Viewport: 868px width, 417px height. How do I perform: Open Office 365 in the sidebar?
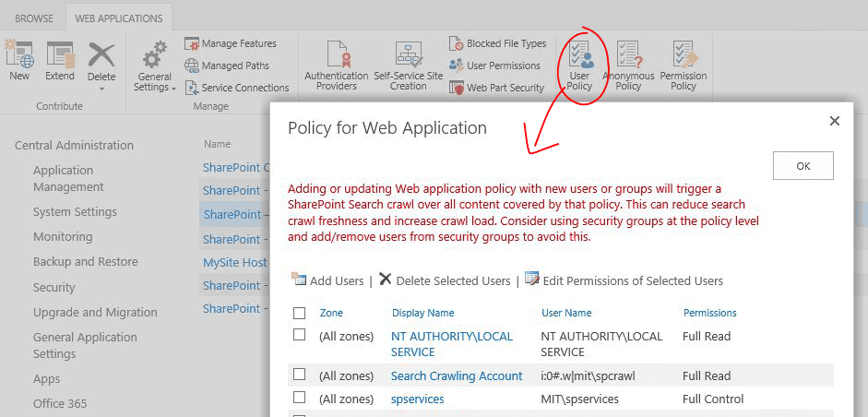(60, 404)
